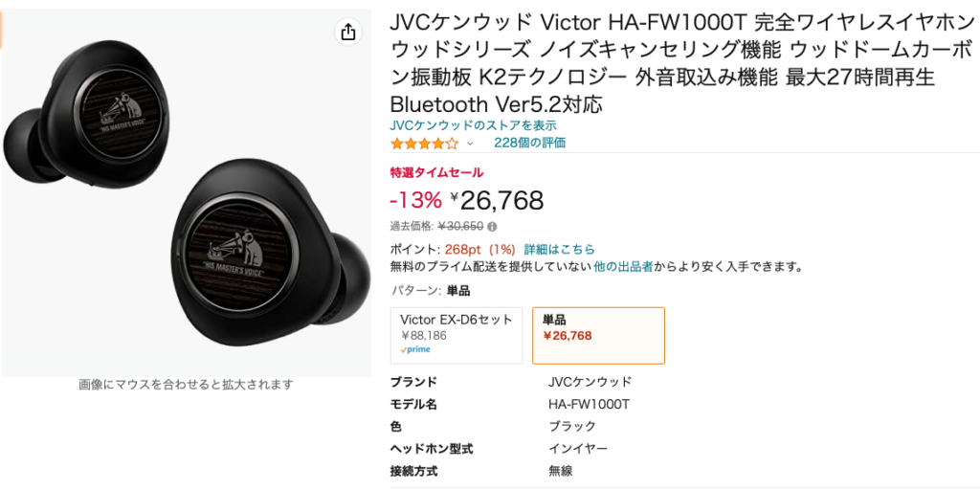
Task: Visit JVCケンウッドのストアを表示 link
Action: click(473, 125)
